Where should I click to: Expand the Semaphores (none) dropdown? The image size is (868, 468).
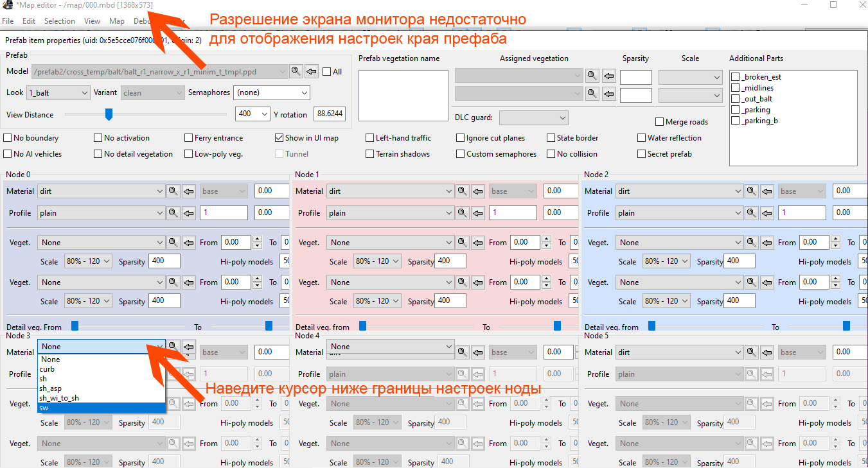coord(271,92)
